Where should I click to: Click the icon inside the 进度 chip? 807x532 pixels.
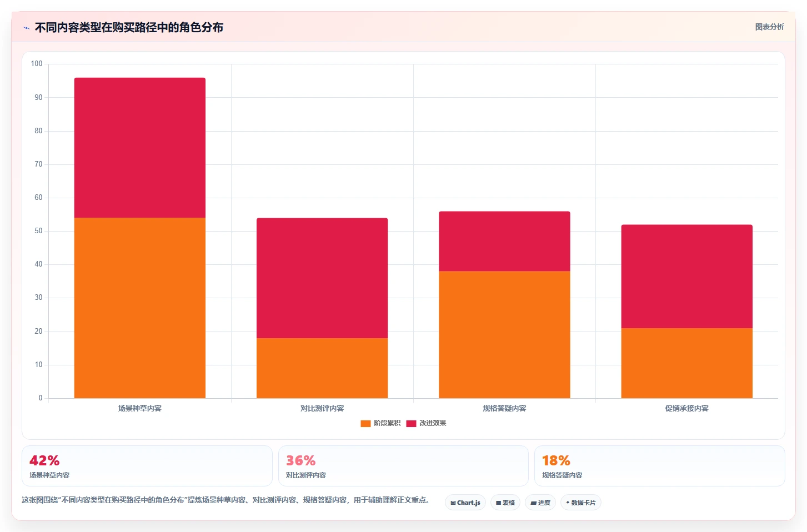click(533, 503)
